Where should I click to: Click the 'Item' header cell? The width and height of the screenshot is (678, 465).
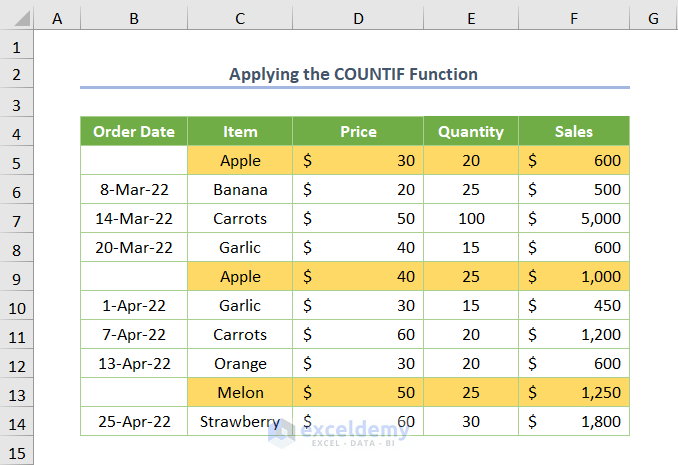(240, 131)
